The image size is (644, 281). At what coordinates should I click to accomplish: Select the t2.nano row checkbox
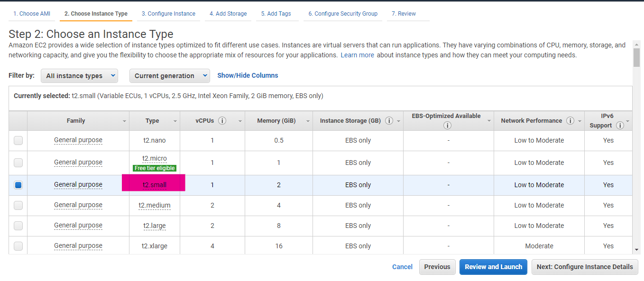coord(18,140)
